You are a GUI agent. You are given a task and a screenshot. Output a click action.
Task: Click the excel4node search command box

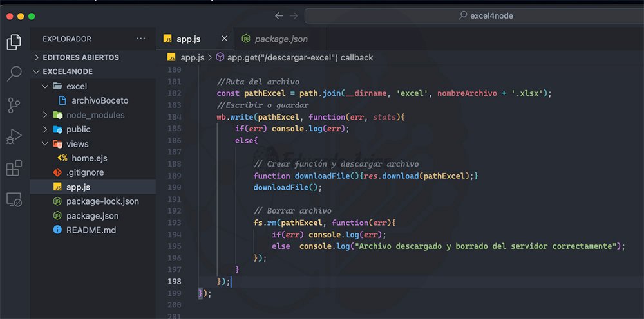[474, 16]
